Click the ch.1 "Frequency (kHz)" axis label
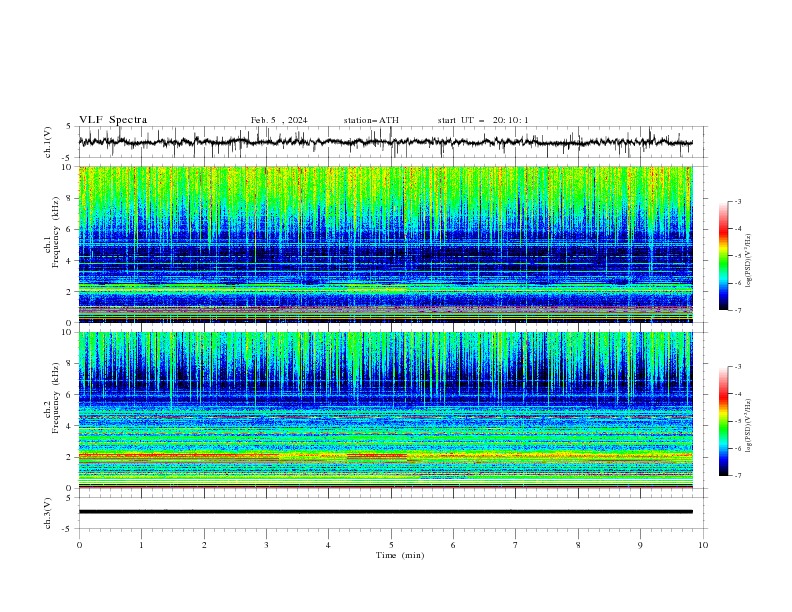792x612 pixels. tap(55, 231)
